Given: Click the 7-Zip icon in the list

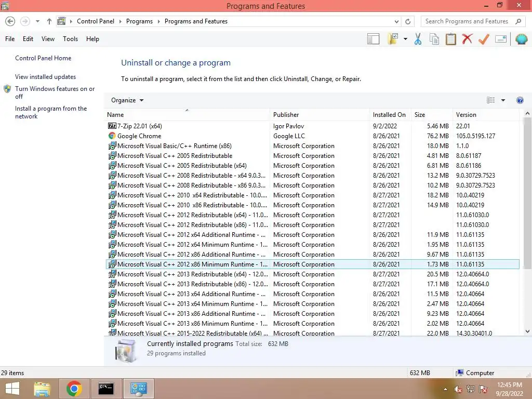Looking at the screenshot, I should [112, 126].
